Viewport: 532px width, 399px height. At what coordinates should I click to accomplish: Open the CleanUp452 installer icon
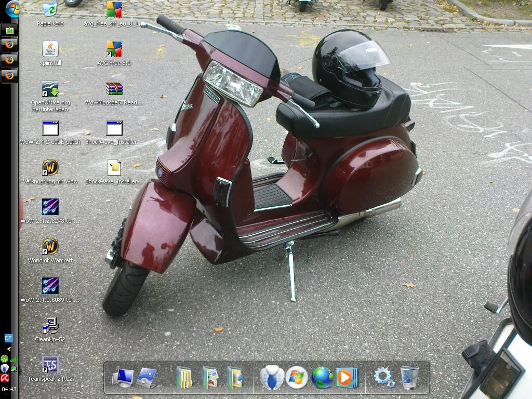(50, 326)
